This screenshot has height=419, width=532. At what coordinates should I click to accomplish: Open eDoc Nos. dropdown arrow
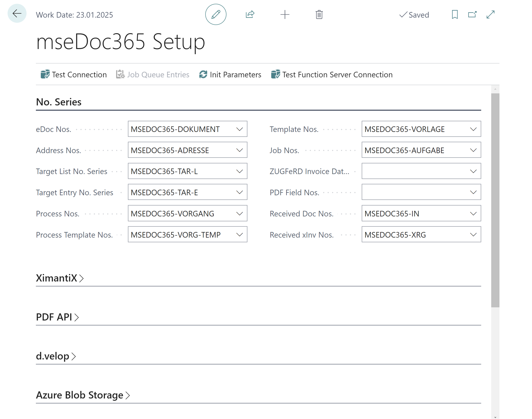[x=239, y=129]
